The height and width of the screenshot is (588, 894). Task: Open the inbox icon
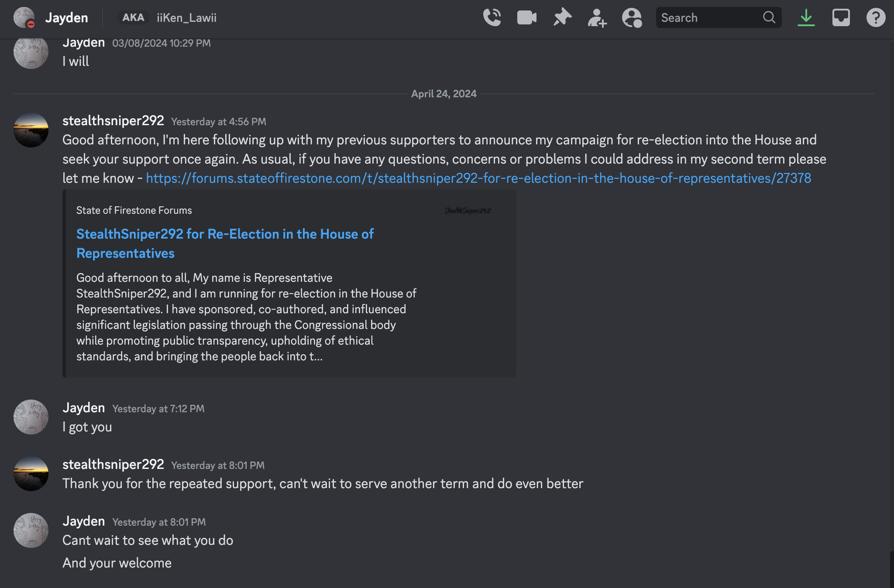pyautogui.click(x=841, y=18)
